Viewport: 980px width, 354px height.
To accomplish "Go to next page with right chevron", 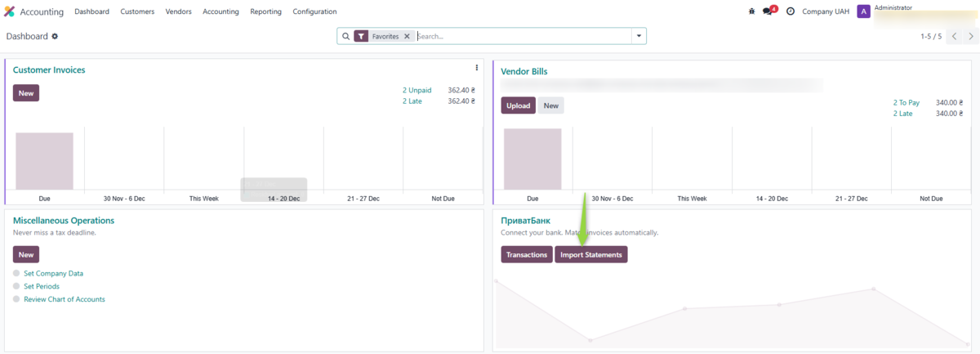I will tap(971, 37).
